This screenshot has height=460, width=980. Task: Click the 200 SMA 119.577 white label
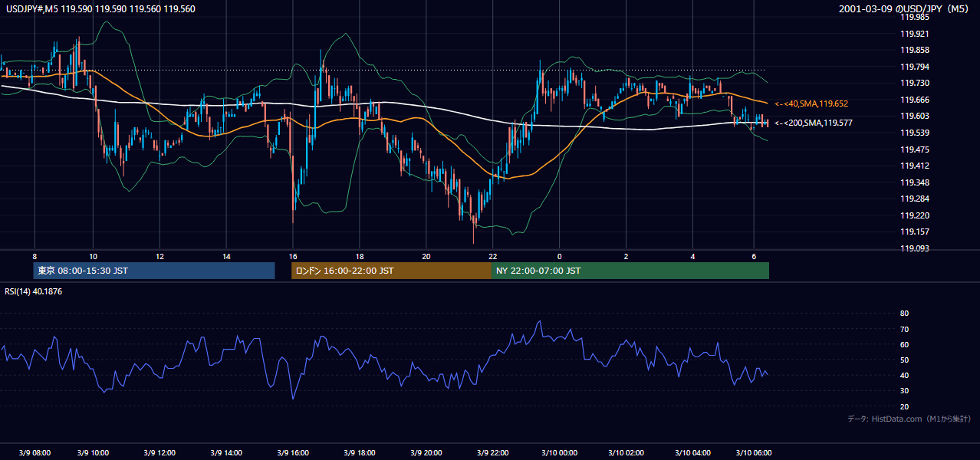813,123
